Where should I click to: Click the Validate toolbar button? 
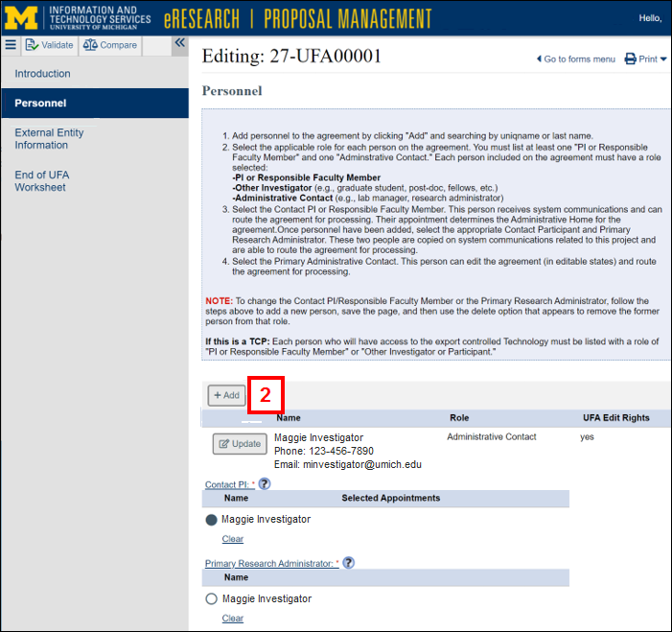pyautogui.click(x=50, y=45)
